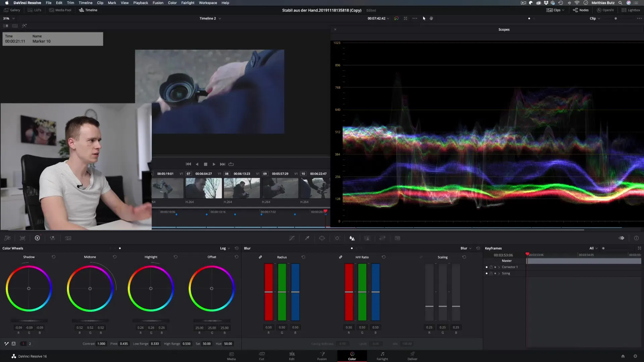Reset the Offset color wheel
Screen dimensions: 644x362
point(236,257)
